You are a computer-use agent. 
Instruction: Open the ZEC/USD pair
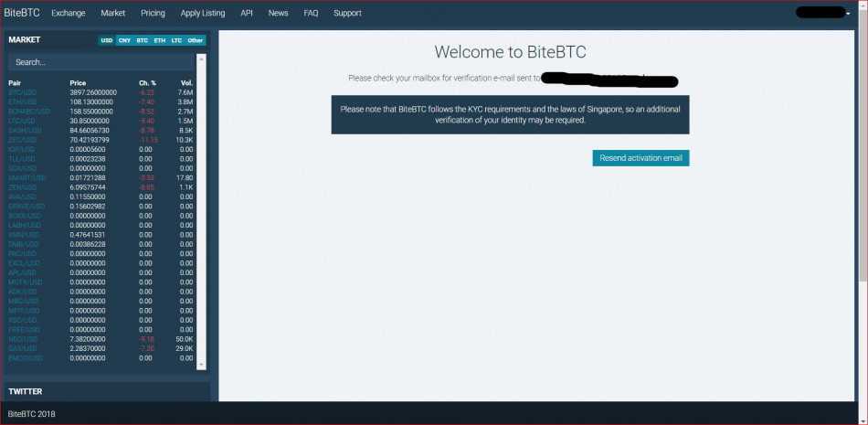(22, 140)
